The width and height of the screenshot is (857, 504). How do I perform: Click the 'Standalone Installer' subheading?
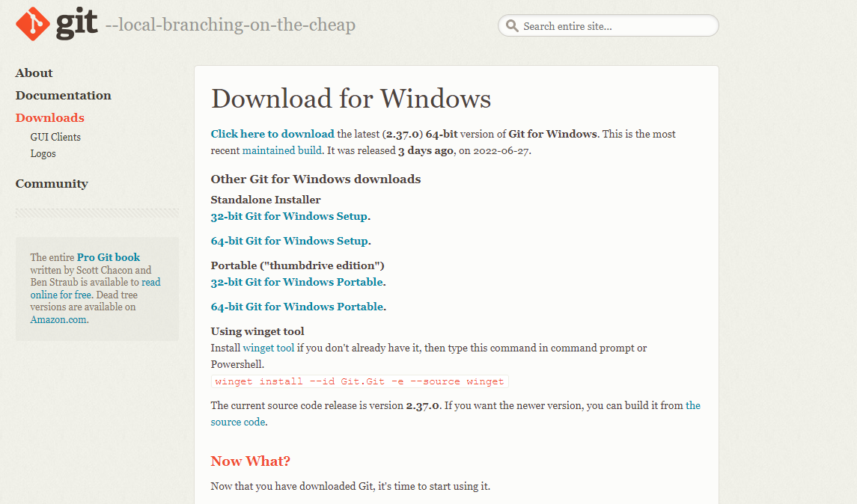(x=266, y=200)
